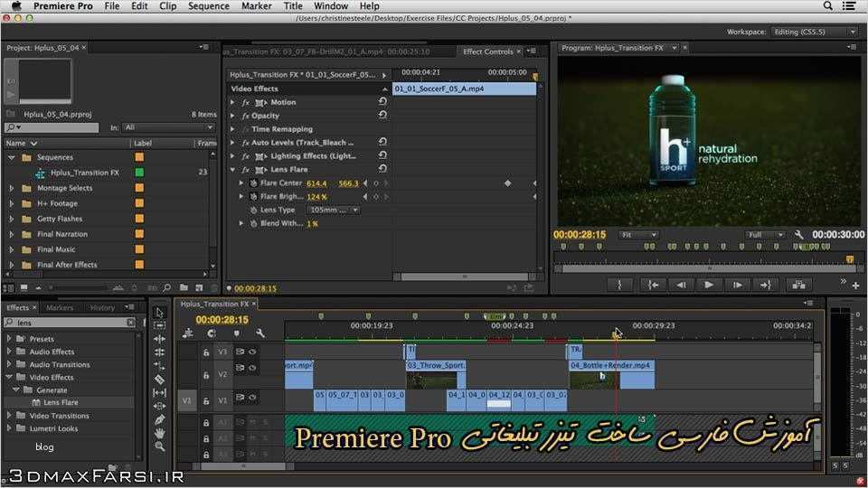Click timeline nest sequences icon
The image size is (868, 488).
[x=188, y=333]
